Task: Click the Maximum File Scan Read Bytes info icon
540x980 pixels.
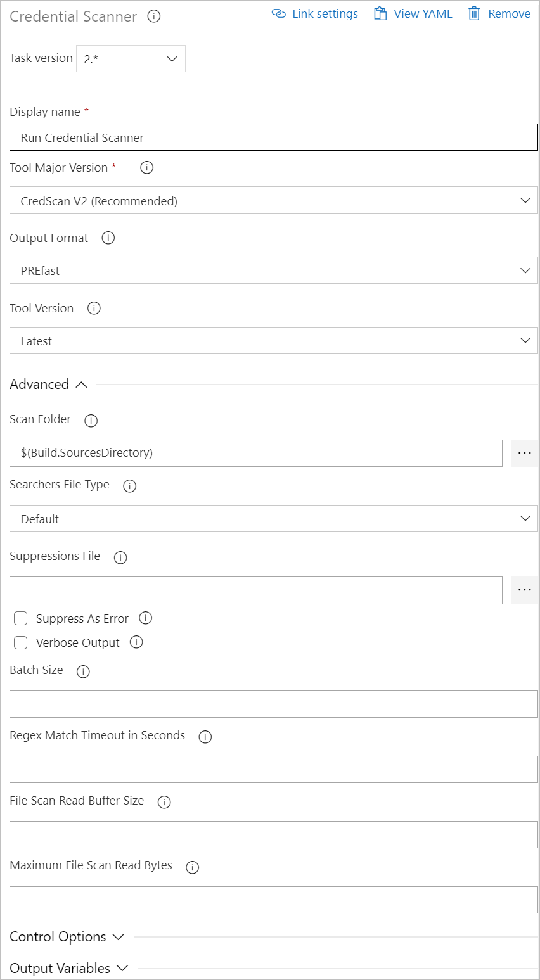Action: (192, 867)
